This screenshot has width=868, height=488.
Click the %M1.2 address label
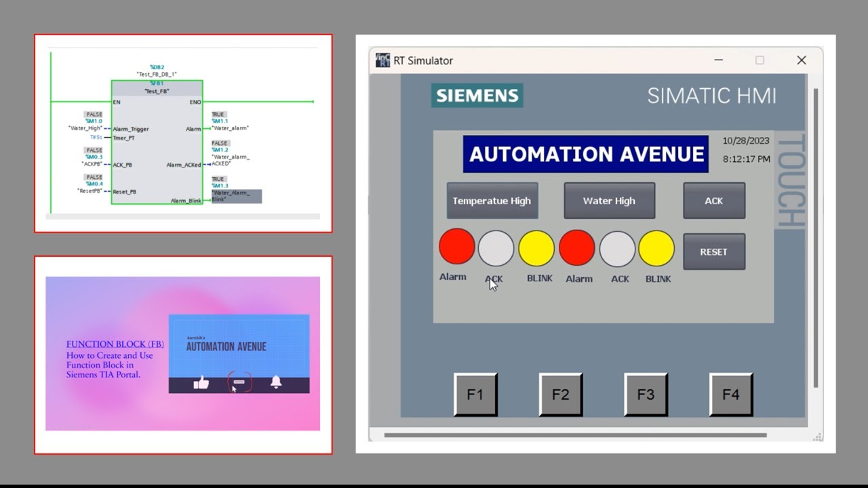point(220,150)
